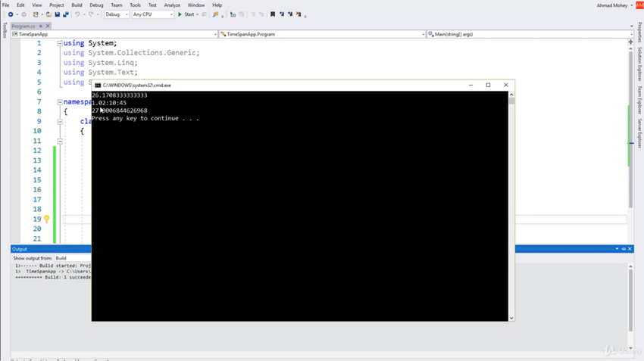The height and width of the screenshot is (361, 644).
Task: Click the 'using System.Linq;' code line
Action: click(x=101, y=63)
